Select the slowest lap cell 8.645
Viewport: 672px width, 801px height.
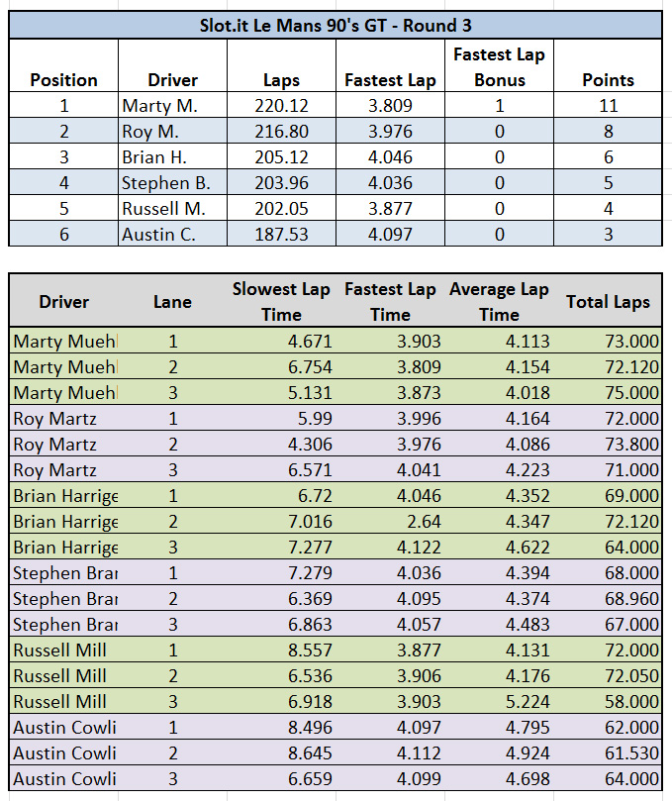281,753
